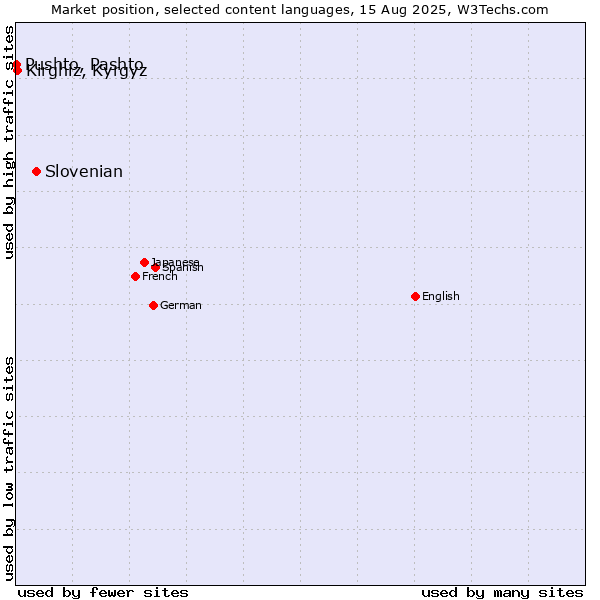This screenshot has height=600, width=600.
Task: Click 'used by low traffic sites' axis label
Action: 9,469
